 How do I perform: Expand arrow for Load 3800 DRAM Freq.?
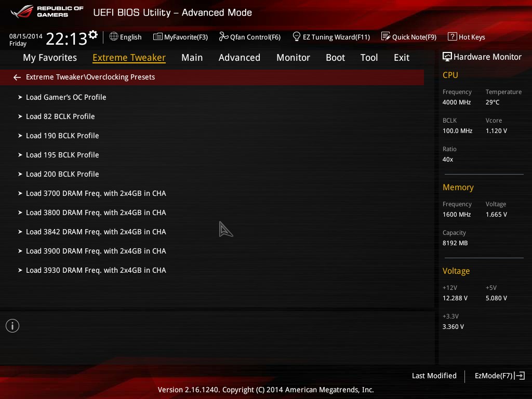point(20,212)
